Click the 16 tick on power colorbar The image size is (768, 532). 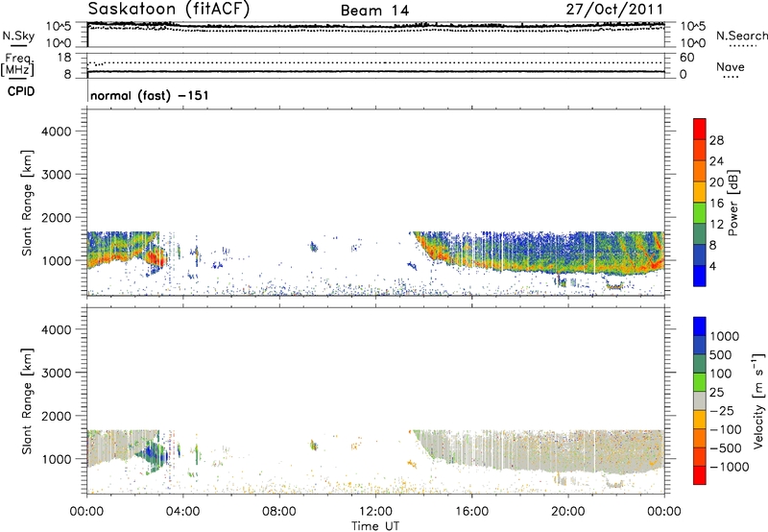point(716,204)
